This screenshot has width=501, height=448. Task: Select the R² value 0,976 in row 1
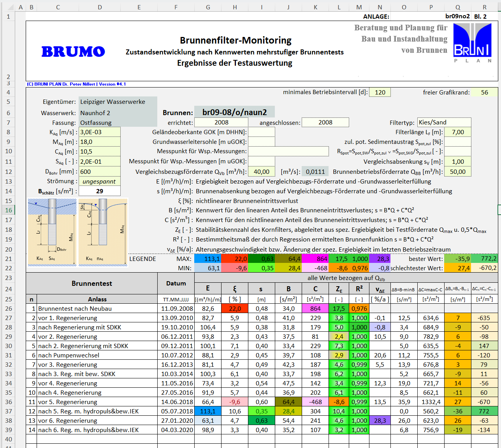359,308
